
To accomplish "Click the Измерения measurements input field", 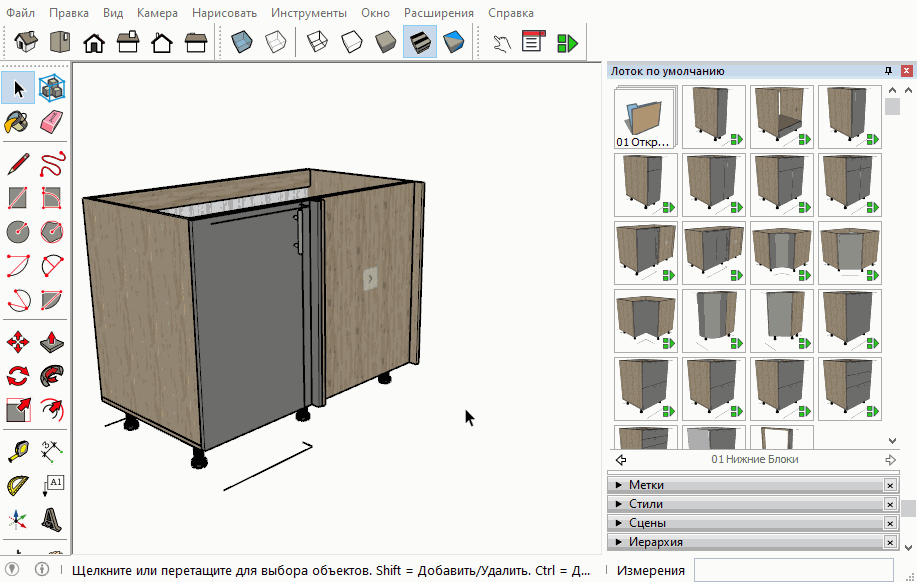I will [x=793, y=570].
